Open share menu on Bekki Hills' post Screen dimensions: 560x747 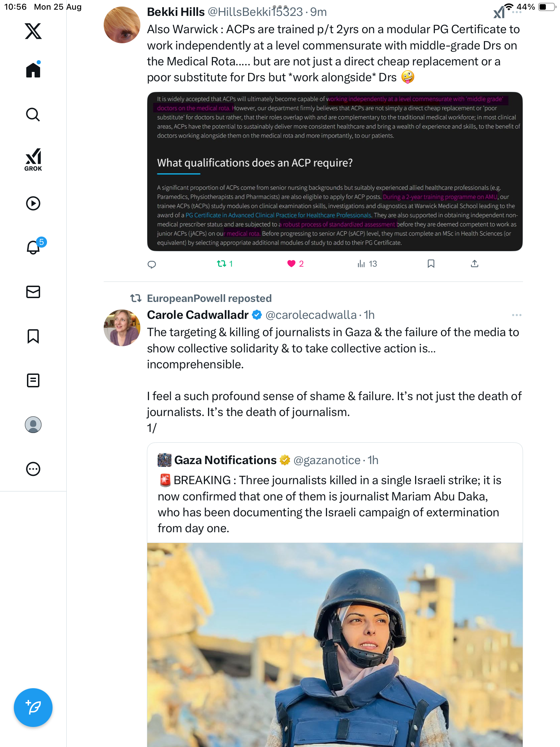[475, 264]
